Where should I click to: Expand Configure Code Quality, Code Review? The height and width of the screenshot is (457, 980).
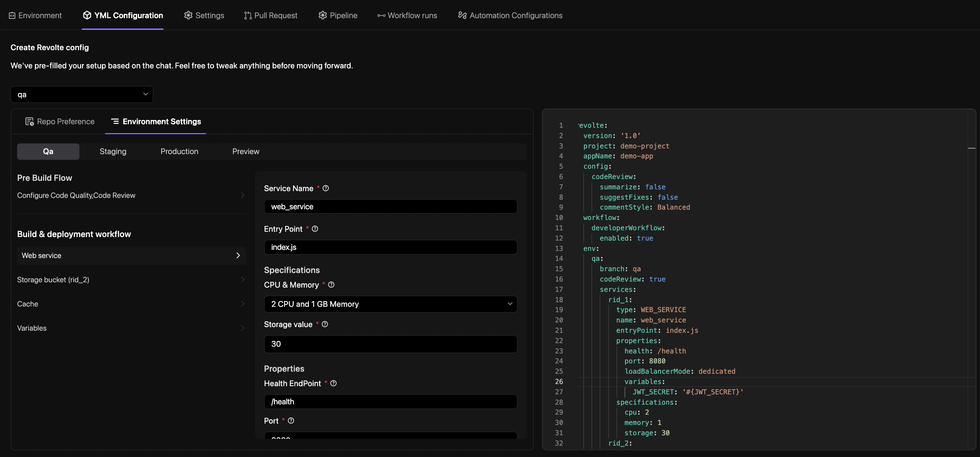click(x=132, y=195)
